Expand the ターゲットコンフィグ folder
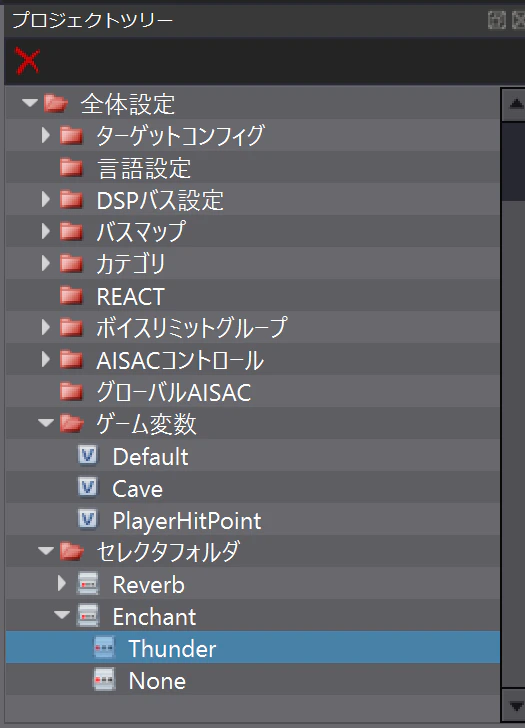The image size is (525, 728). [45, 135]
